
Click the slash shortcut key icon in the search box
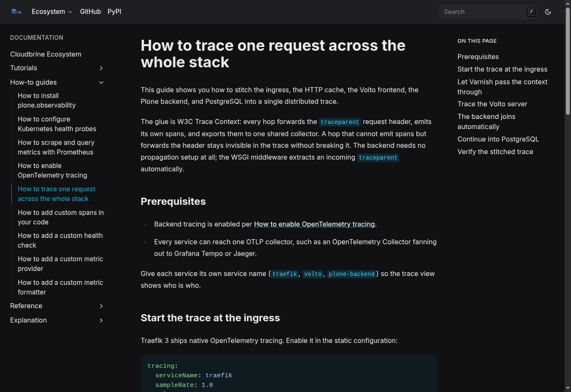click(531, 12)
